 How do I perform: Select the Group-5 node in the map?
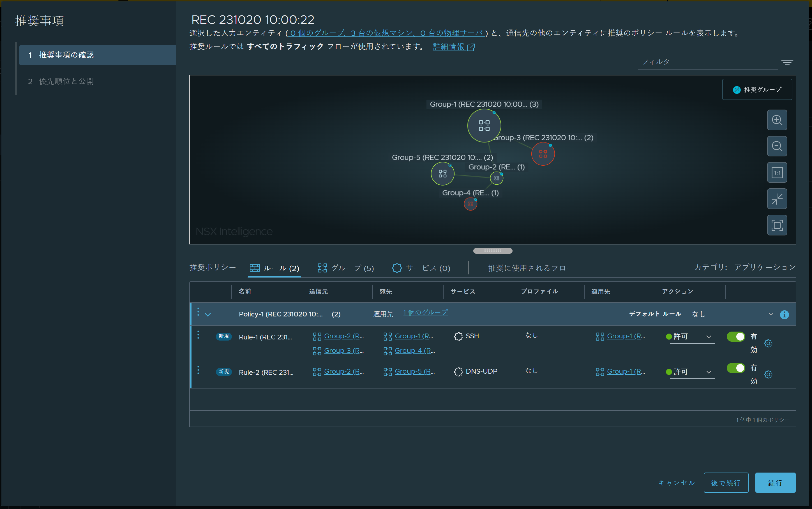point(442,174)
